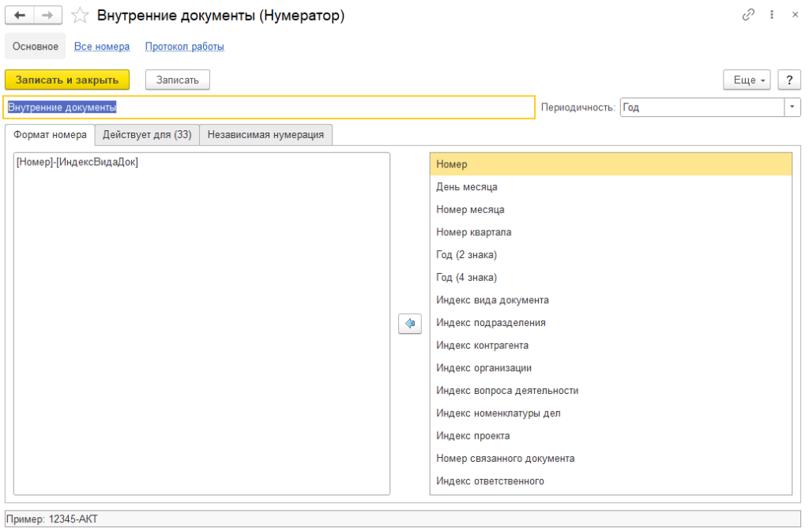Open the Еще dropdown menu

click(x=747, y=80)
